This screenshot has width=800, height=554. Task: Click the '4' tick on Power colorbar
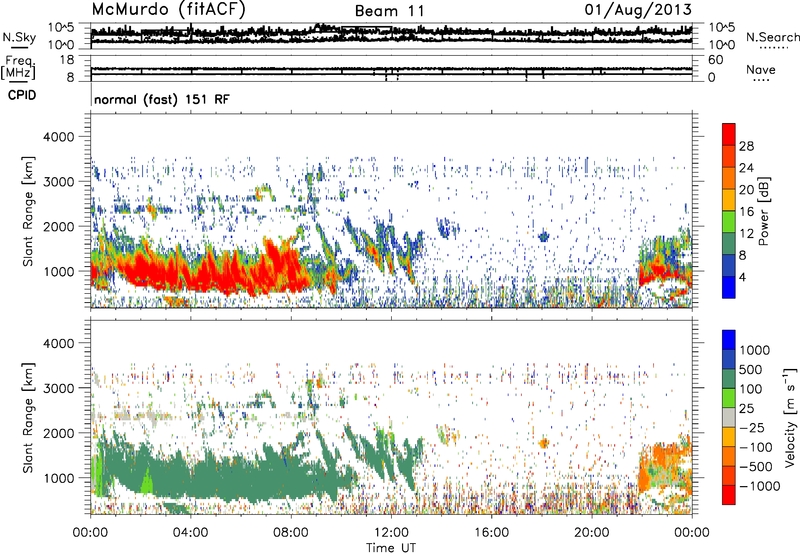[x=742, y=277]
